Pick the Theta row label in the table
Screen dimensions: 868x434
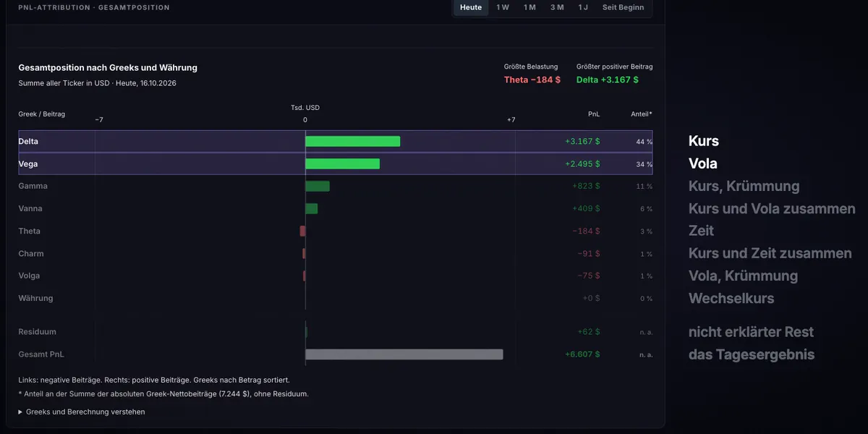pyautogui.click(x=29, y=231)
